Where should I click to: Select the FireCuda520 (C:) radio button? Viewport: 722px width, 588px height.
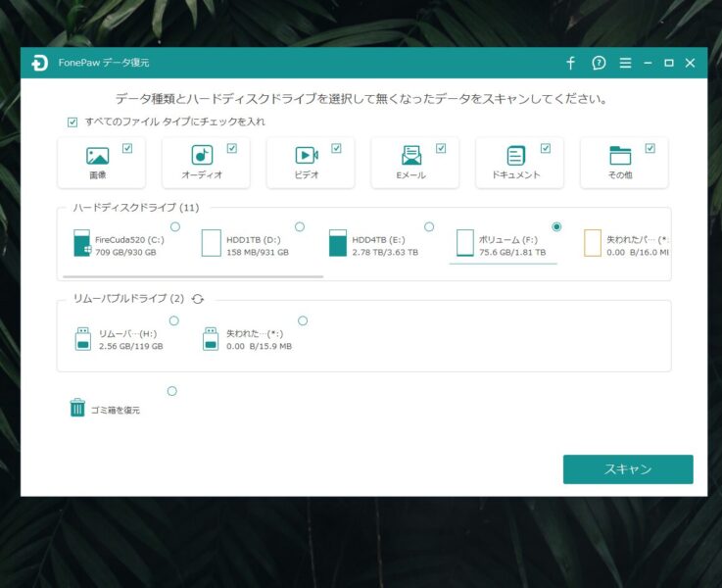[175, 226]
